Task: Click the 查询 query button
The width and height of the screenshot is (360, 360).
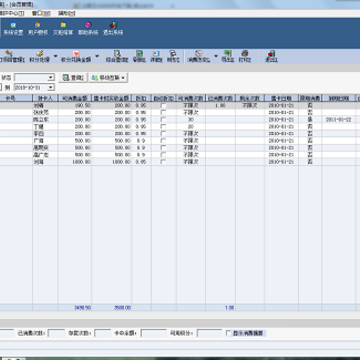Action: pyautogui.click(x=73, y=78)
